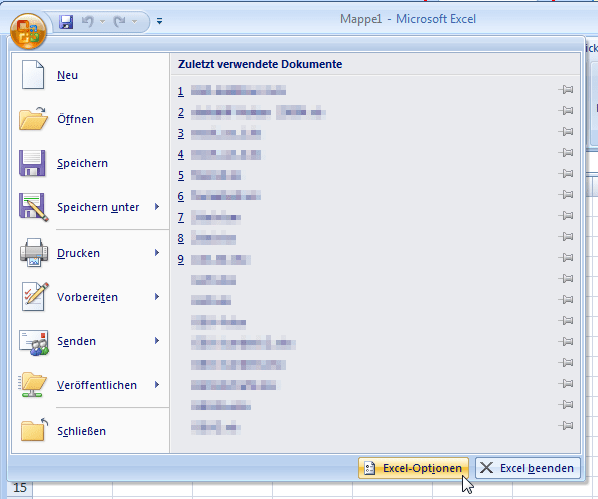Pin recent document 3 to the list
598x499 pixels.
[566, 132]
